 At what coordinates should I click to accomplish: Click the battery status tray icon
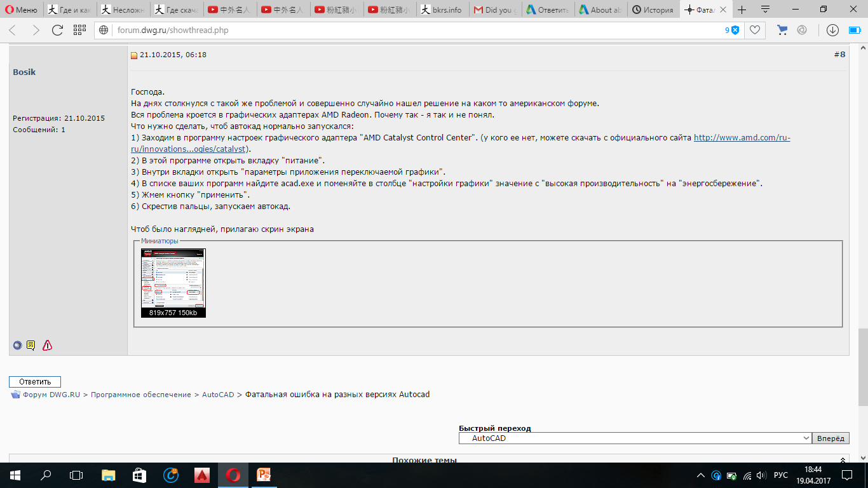click(x=732, y=475)
